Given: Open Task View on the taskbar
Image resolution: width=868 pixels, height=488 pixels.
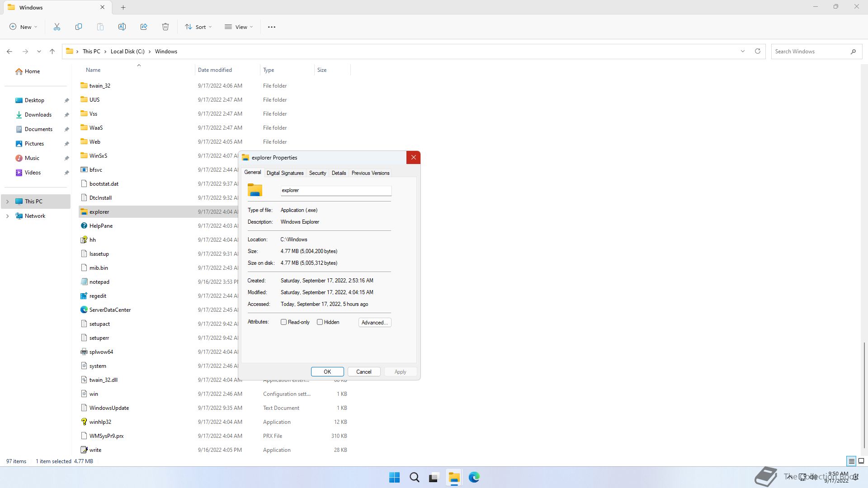Looking at the screenshot, I should [x=434, y=477].
